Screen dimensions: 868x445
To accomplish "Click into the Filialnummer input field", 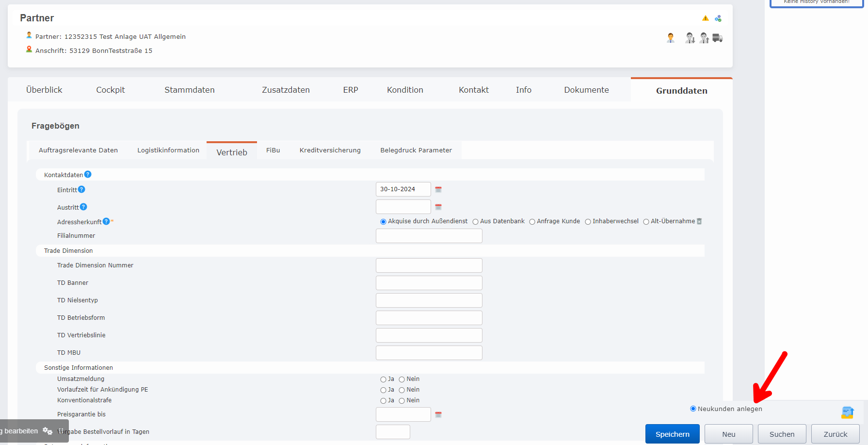I will click(x=429, y=236).
